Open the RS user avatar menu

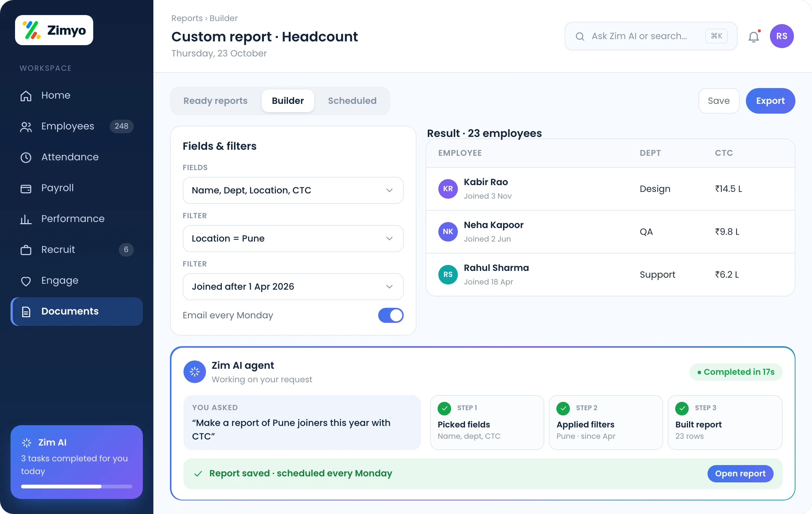[x=782, y=36]
